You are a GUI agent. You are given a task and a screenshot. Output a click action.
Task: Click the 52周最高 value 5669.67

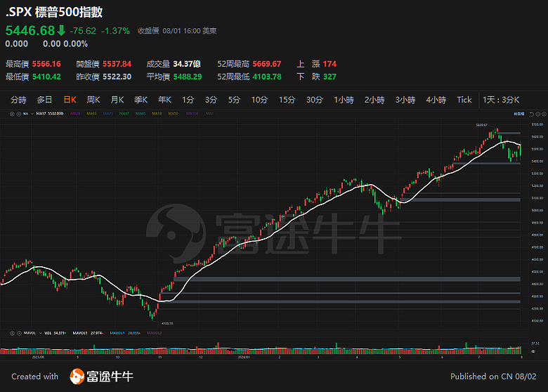267,64
